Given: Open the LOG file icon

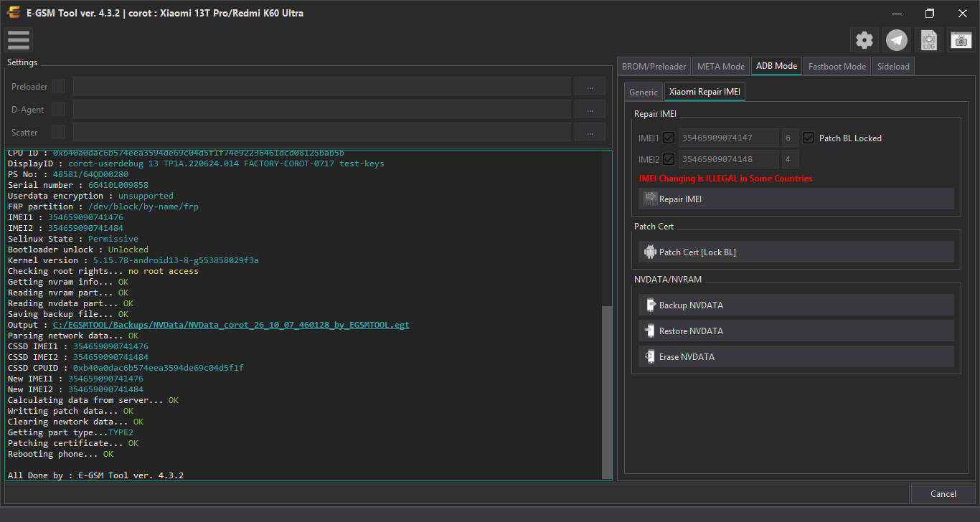Looking at the screenshot, I should coord(929,40).
